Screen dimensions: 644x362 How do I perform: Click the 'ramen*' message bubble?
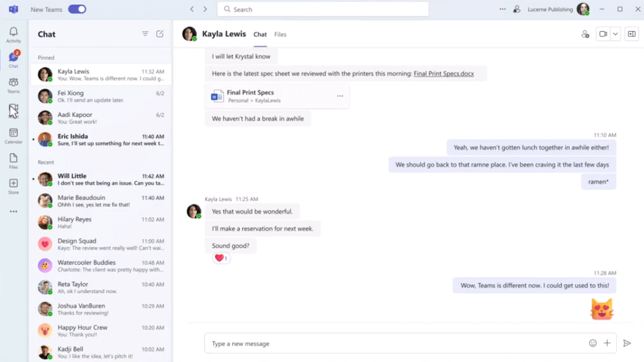(x=598, y=182)
